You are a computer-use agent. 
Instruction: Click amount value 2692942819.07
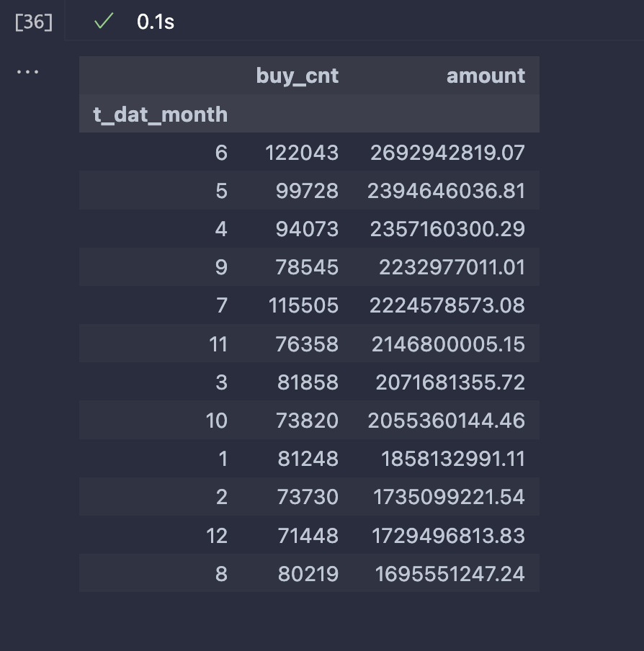[x=447, y=153]
